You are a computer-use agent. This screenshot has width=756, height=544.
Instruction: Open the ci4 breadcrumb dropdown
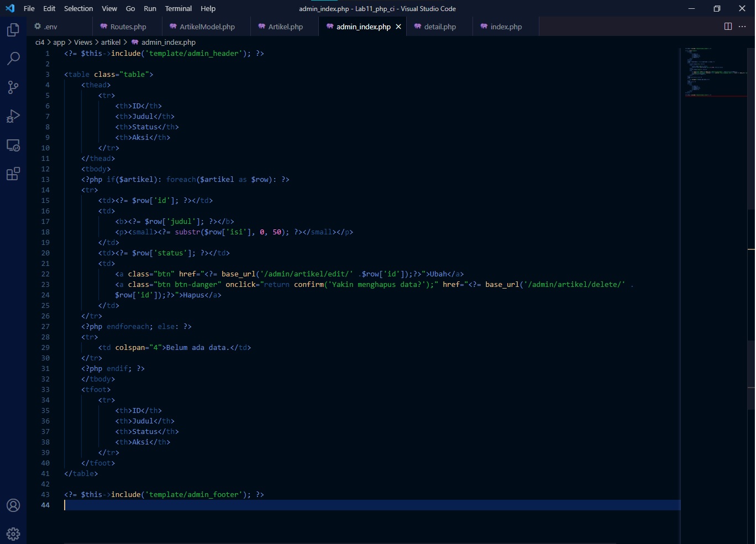40,42
